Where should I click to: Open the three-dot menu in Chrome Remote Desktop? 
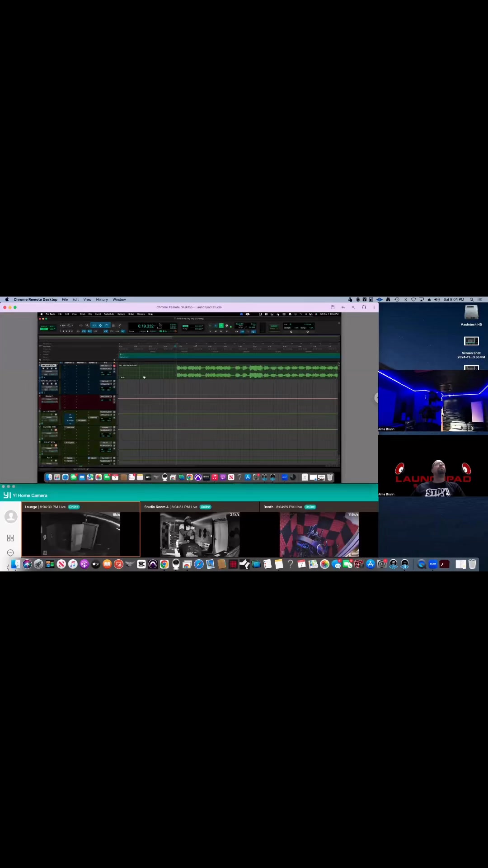coord(374,307)
